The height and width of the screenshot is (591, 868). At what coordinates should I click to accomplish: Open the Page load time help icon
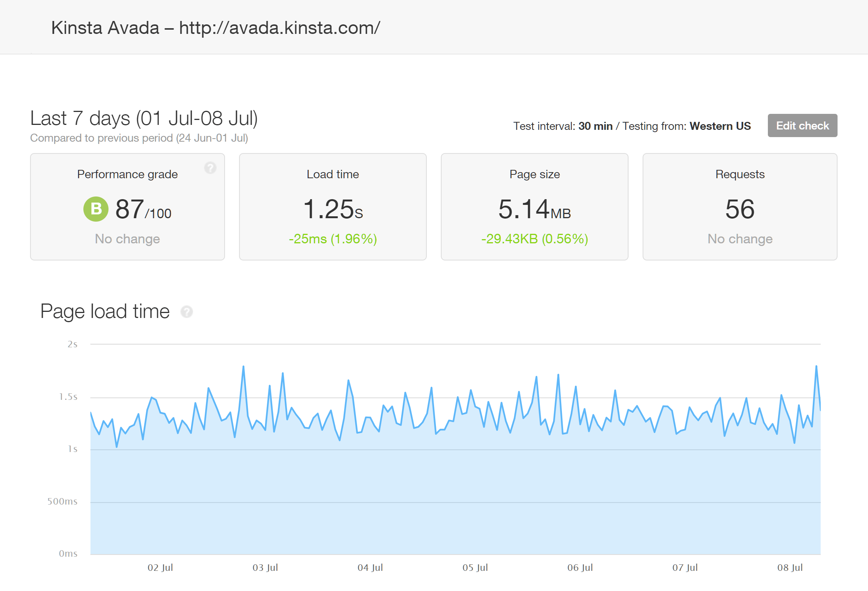point(187,311)
